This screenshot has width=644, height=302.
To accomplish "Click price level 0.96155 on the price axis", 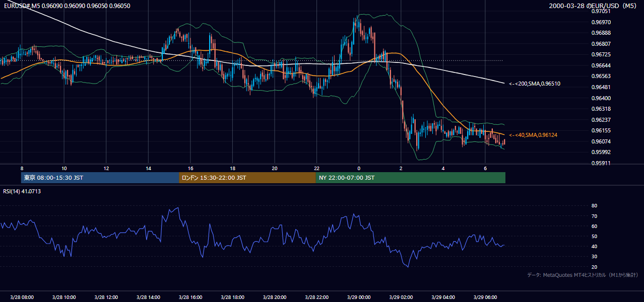I will pos(602,130).
